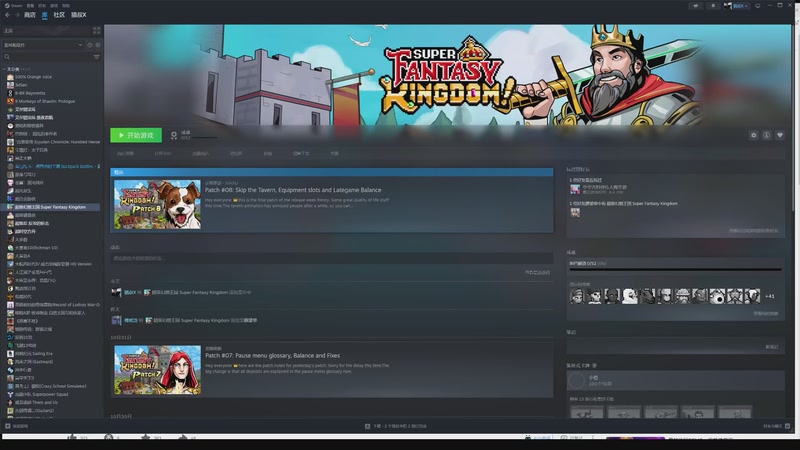Go forward with the right arrow
The width and height of the screenshot is (800, 450).
coord(17,15)
